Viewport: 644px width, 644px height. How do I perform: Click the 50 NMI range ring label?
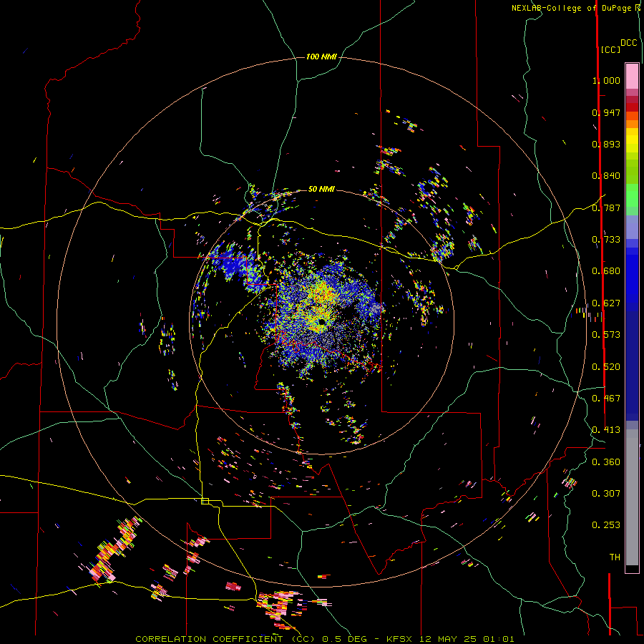tap(321, 189)
